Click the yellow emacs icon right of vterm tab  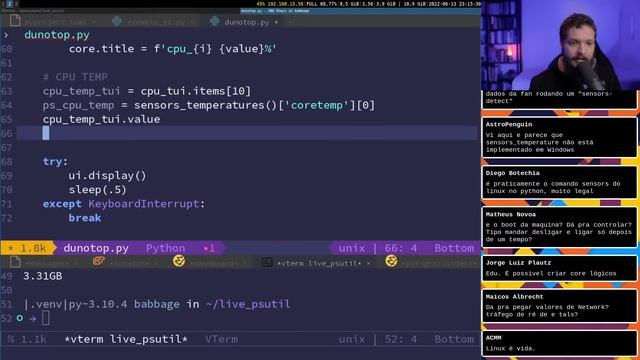coord(391,260)
